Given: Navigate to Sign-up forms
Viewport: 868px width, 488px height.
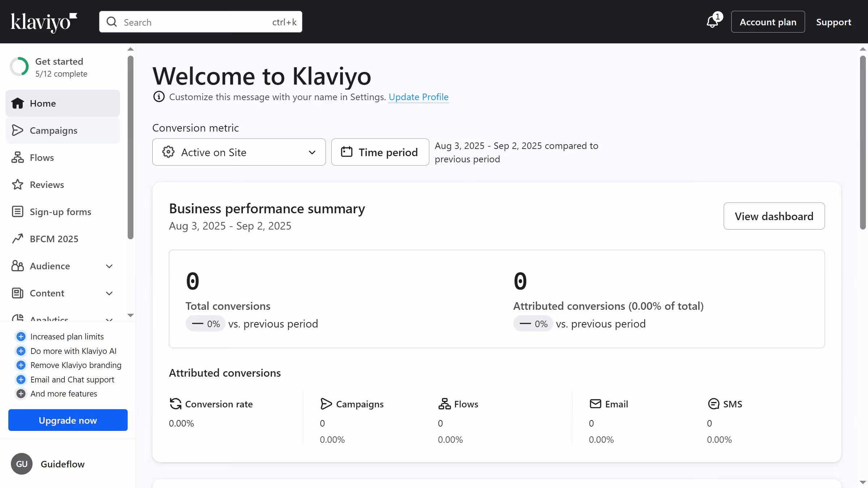Looking at the screenshot, I should tap(60, 211).
